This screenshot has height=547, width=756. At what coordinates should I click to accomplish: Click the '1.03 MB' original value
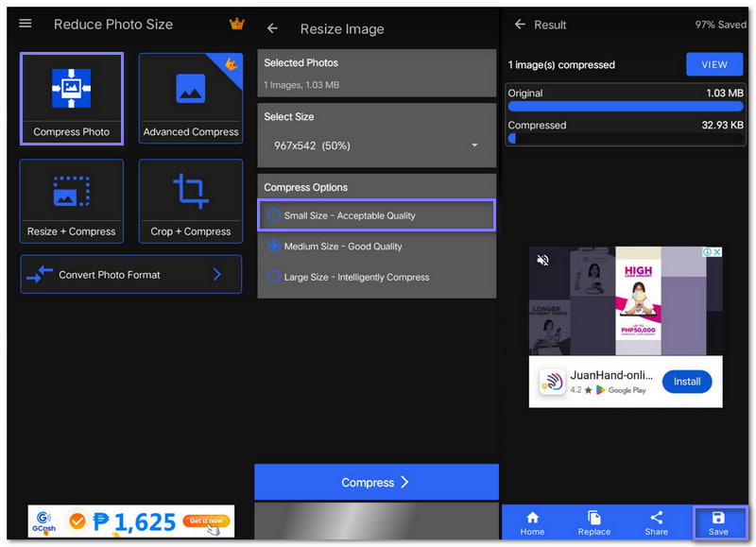coord(725,93)
